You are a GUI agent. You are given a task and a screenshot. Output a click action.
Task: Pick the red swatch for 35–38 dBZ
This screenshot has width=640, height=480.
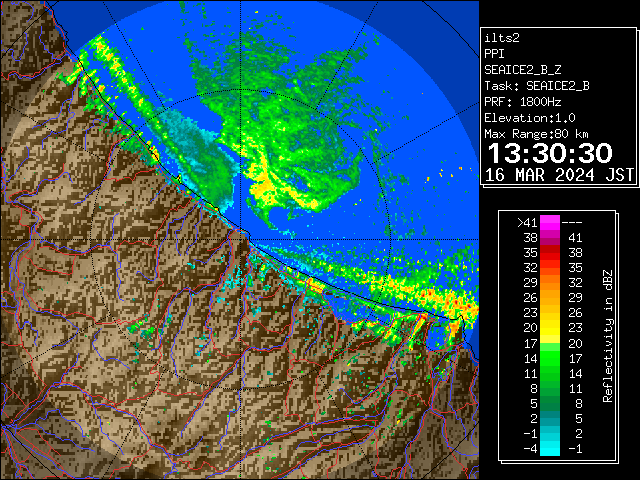549,253
